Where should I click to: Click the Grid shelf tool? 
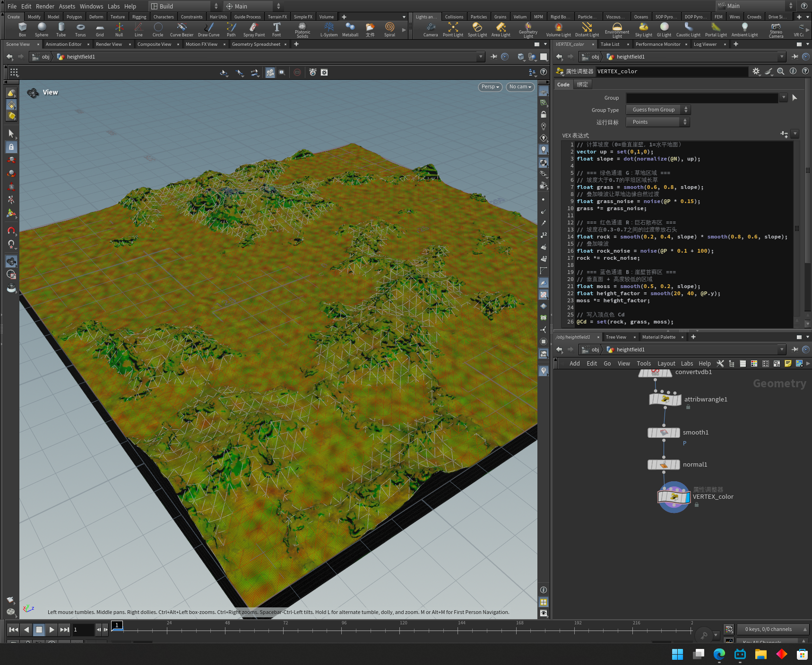(x=100, y=29)
